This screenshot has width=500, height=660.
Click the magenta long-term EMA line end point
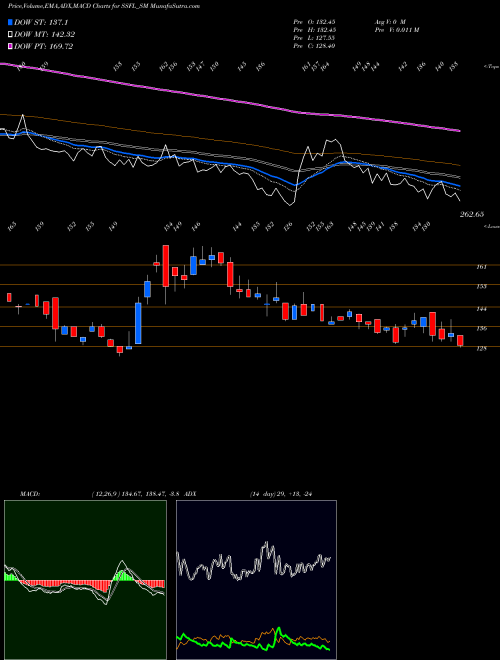(459, 131)
